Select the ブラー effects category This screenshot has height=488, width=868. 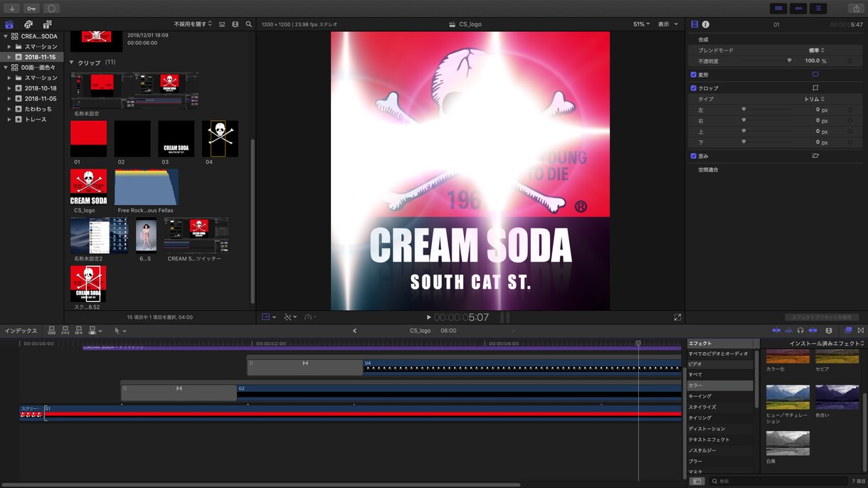point(720,461)
